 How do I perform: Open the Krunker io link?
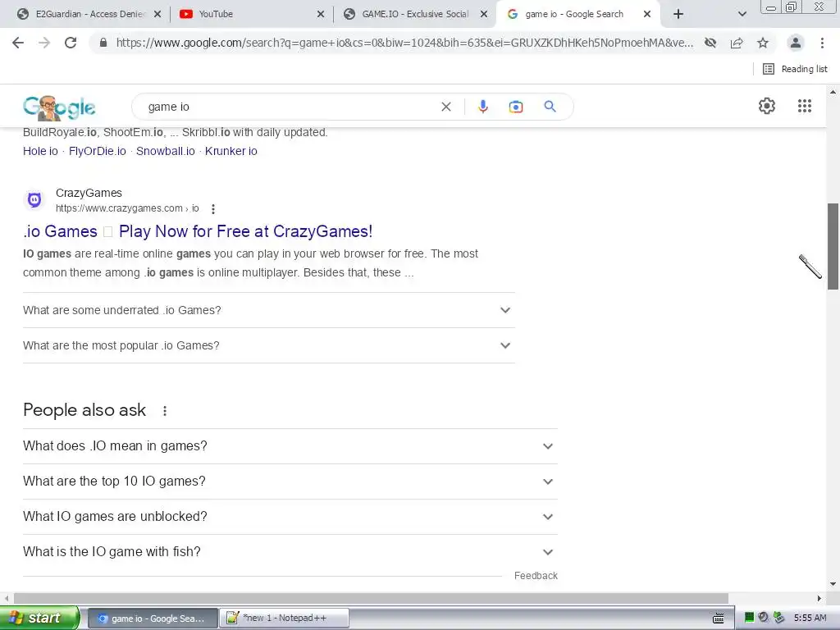pos(231,151)
